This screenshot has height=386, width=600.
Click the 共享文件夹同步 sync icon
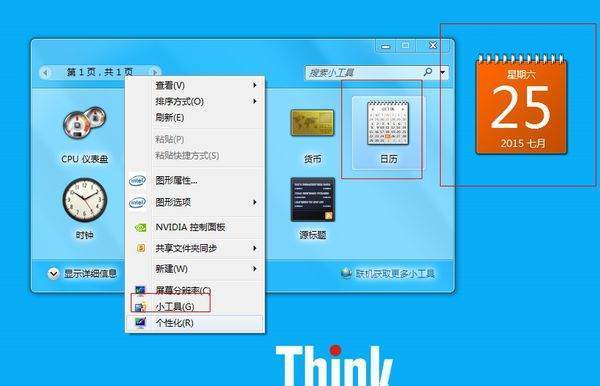coord(141,248)
